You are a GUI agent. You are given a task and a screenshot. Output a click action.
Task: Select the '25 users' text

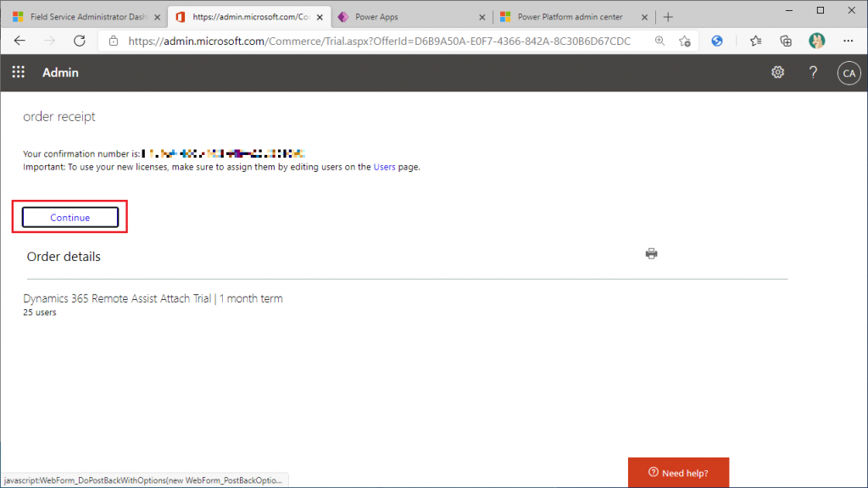(x=39, y=312)
